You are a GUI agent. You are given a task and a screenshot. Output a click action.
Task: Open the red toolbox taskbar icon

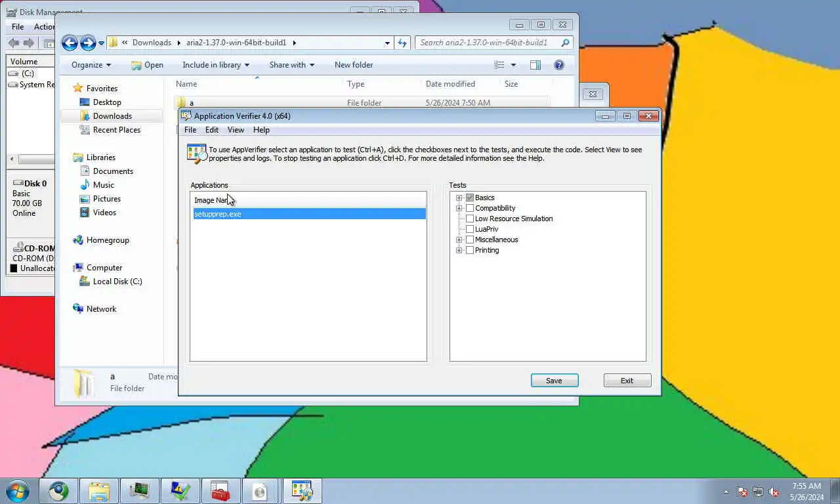pos(220,491)
